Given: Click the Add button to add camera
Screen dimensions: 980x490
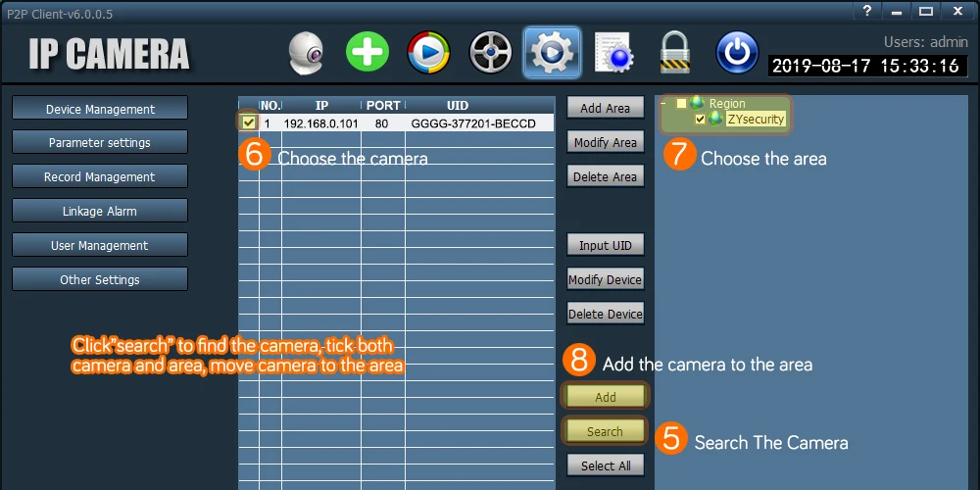Looking at the screenshot, I should click(x=605, y=397).
